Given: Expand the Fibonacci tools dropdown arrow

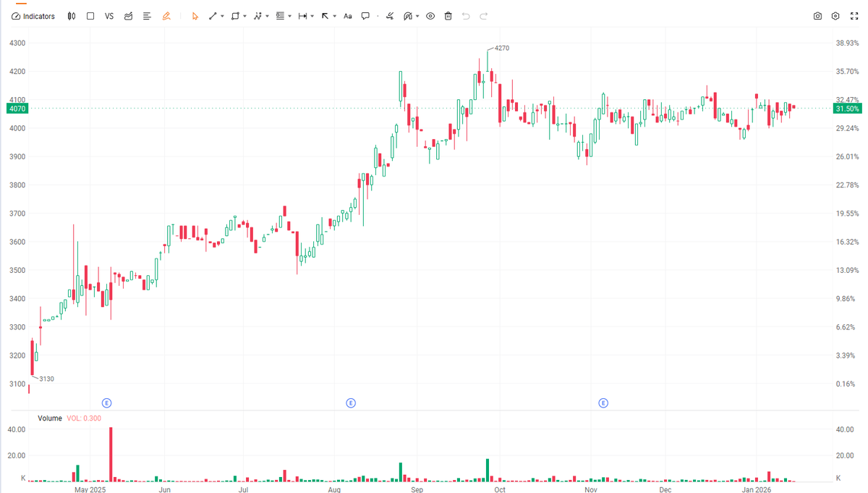Looking at the screenshot, I should pyautogui.click(x=290, y=16).
